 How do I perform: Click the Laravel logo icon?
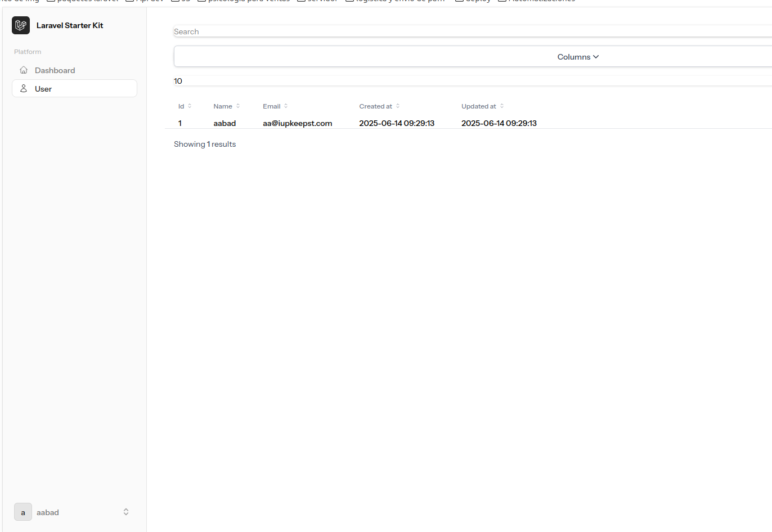click(x=21, y=25)
